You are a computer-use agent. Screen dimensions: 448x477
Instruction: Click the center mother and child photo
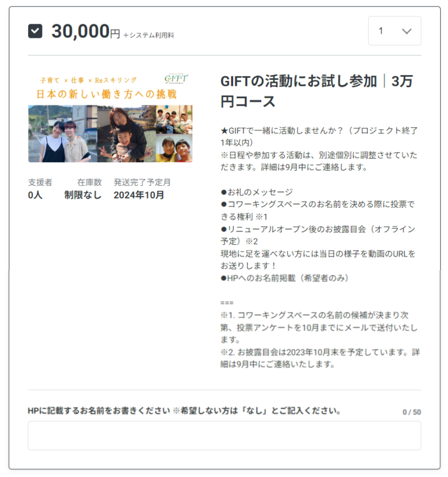point(127,133)
